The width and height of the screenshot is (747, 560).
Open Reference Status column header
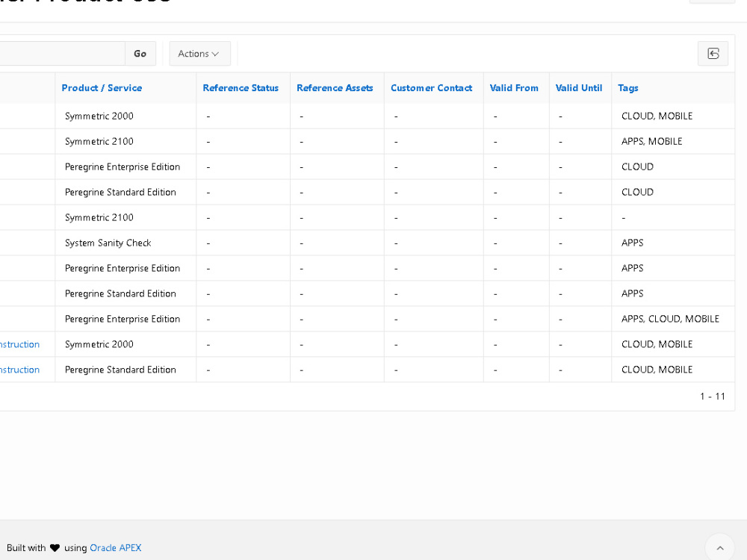point(241,87)
